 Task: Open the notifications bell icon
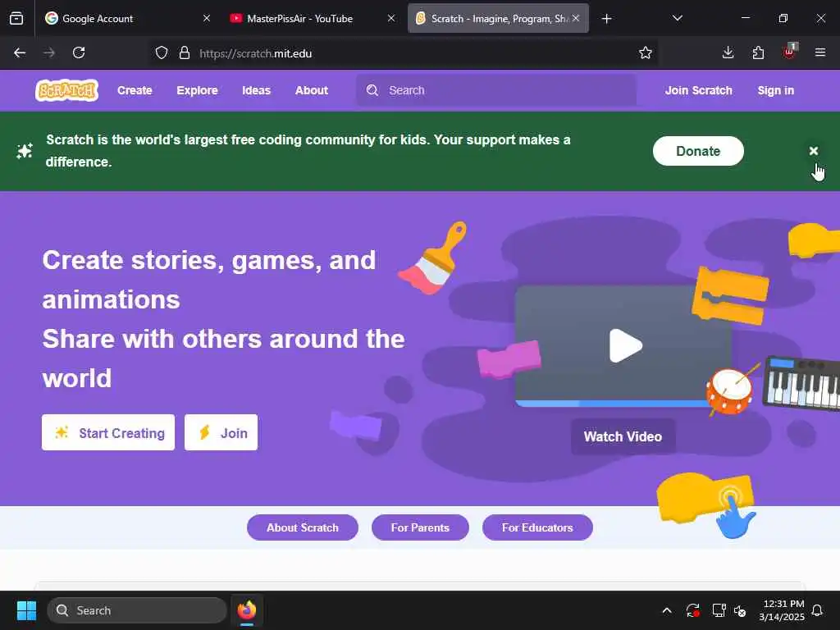817,610
